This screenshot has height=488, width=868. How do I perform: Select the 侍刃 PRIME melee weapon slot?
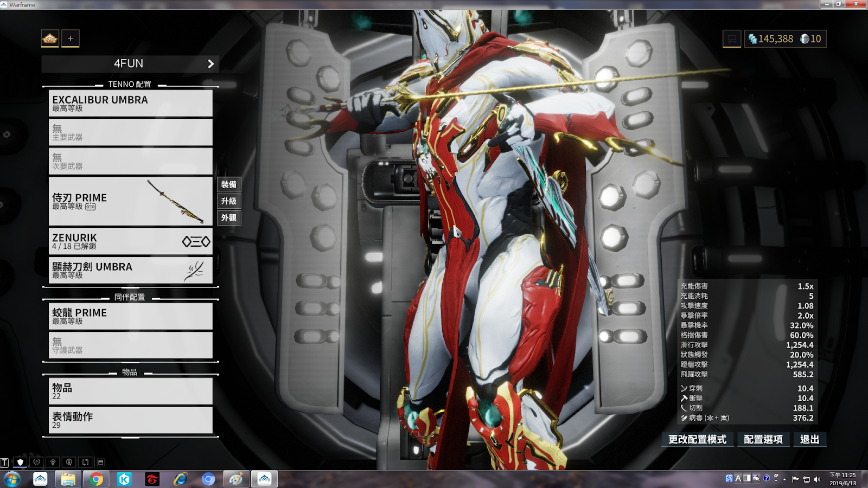130,201
